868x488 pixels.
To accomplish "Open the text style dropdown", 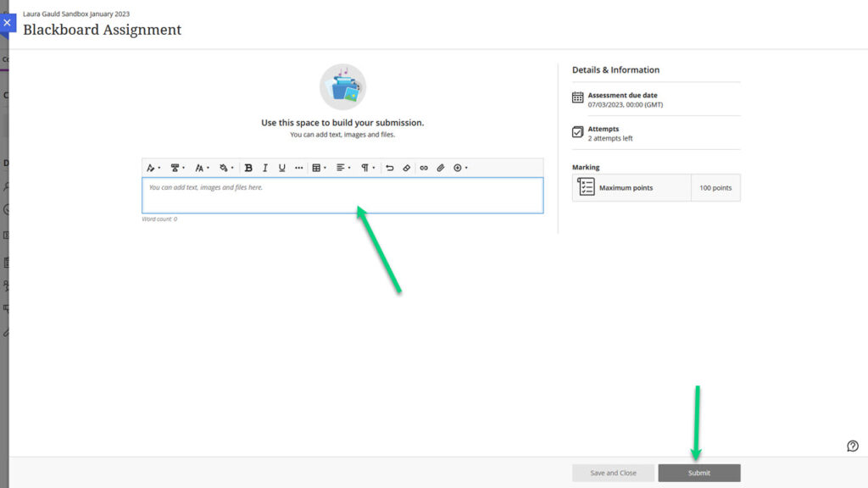I will click(x=153, y=168).
